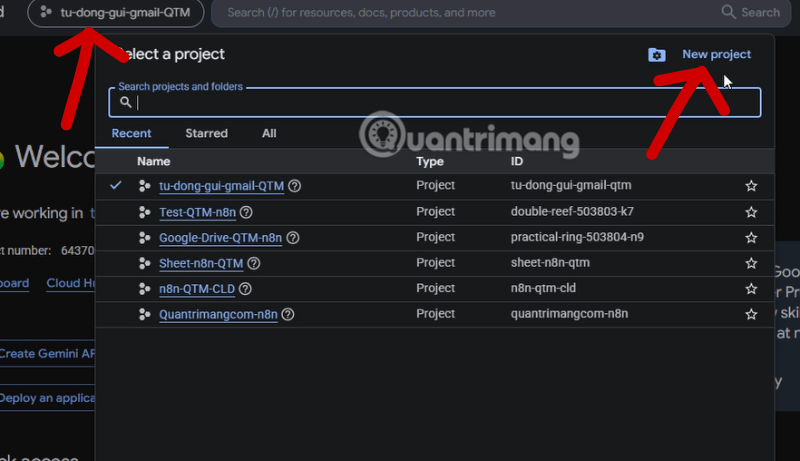The height and width of the screenshot is (461, 800).
Task: Switch to the All tab
Action: pyautogui.click(x=269, y=134)
